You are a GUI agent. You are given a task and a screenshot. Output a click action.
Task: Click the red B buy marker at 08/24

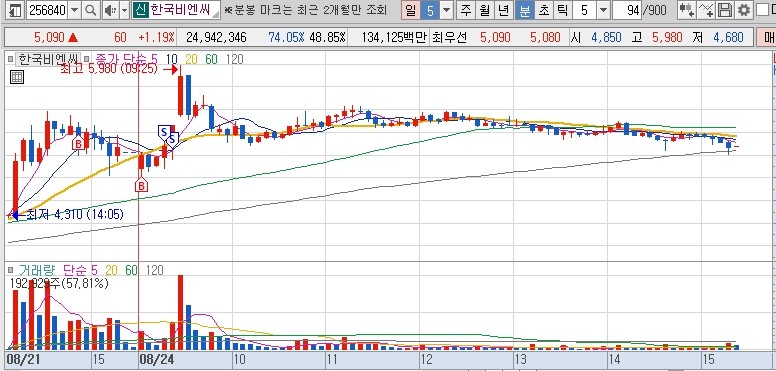click(x=141, y=186)
